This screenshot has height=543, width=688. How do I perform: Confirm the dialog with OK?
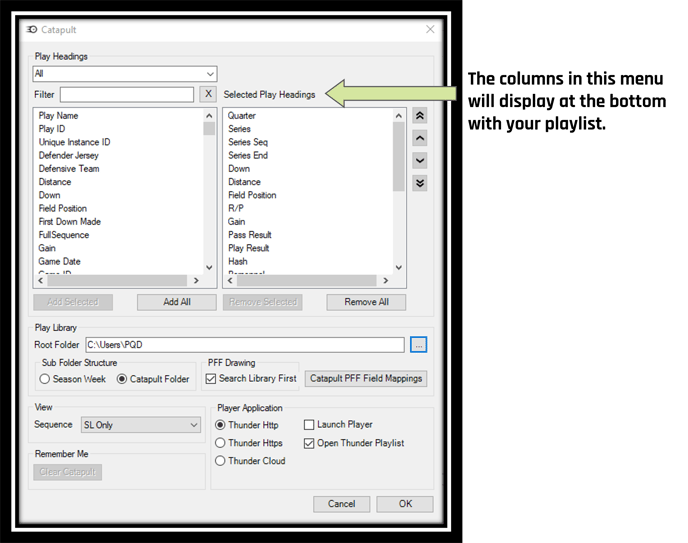coord(405,504)
